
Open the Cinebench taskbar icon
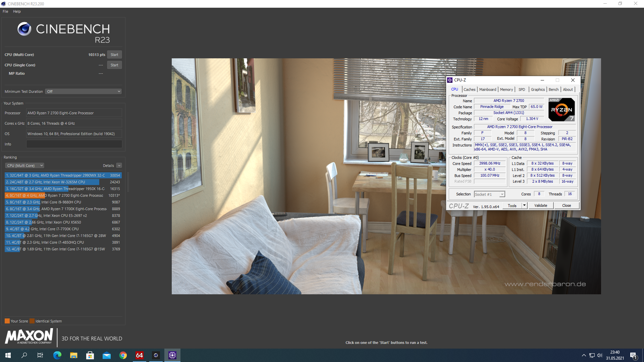pos(156,355)
